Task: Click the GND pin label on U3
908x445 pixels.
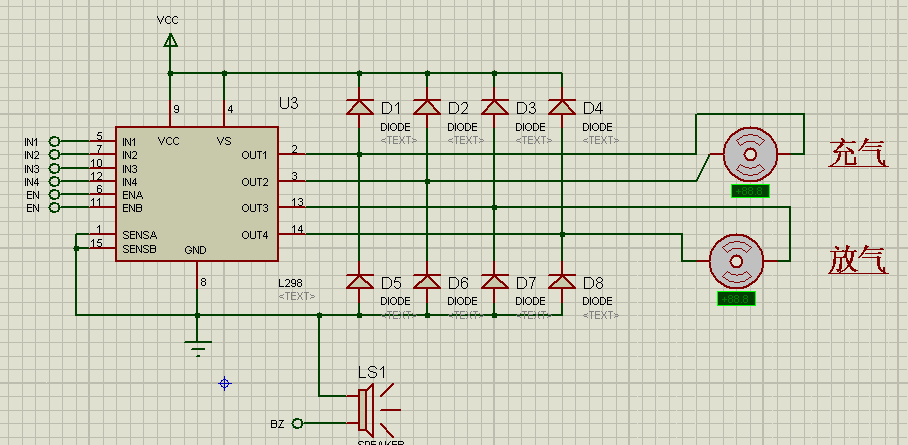Action: (x=195, y=250)
